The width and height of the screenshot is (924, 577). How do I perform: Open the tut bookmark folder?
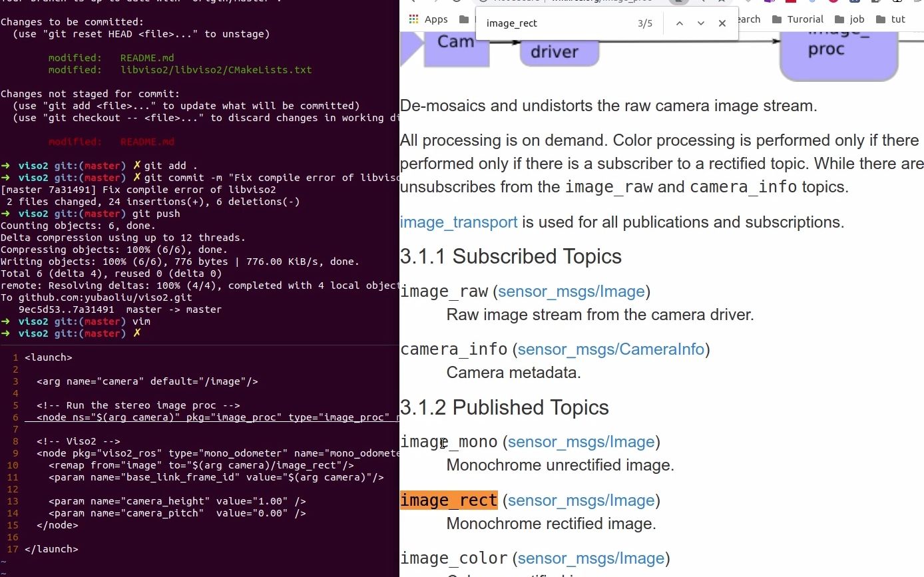[891, 19]
